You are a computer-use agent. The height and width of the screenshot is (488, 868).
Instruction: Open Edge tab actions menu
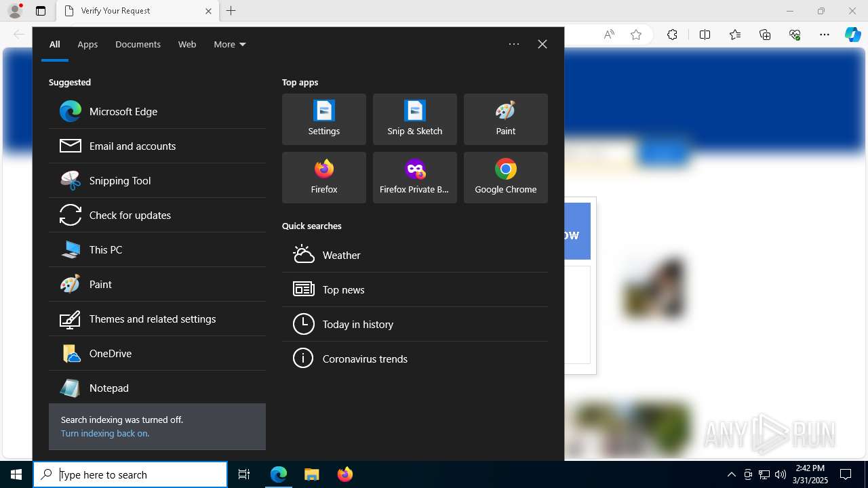pos(41,11)
